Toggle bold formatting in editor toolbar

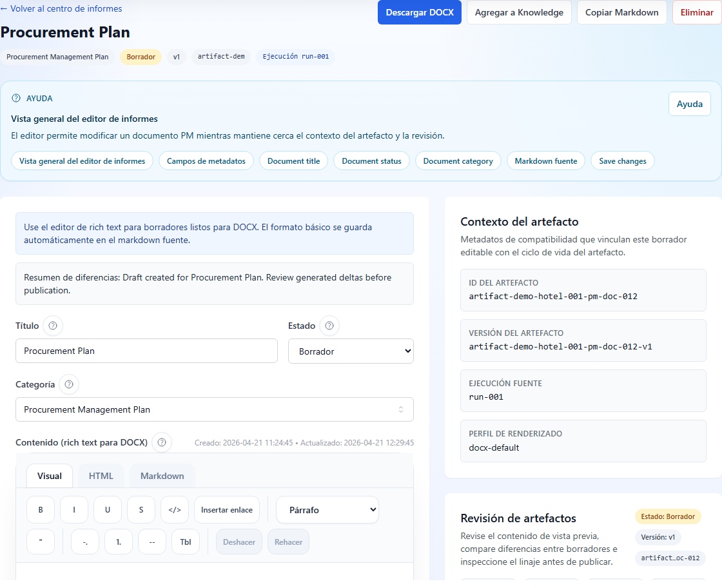[41, 509]
